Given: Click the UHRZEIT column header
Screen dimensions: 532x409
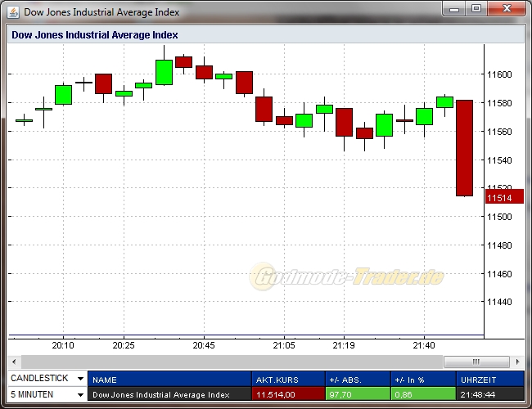Looking at the screenshot, I should [490, 380].
